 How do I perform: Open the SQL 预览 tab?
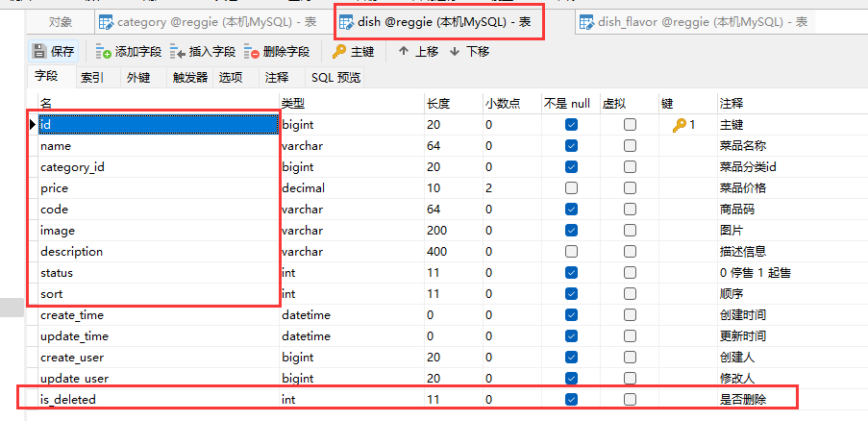[x=335, y=78]
